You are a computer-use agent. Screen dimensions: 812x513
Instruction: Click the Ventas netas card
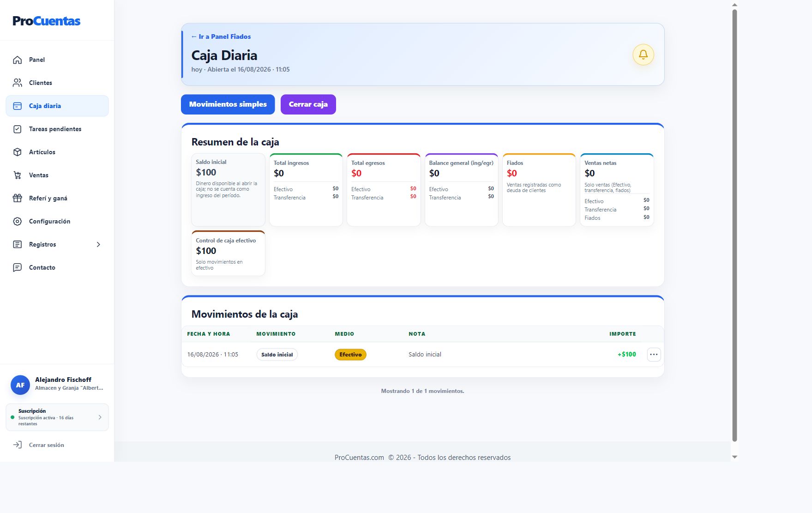(617, 190)
